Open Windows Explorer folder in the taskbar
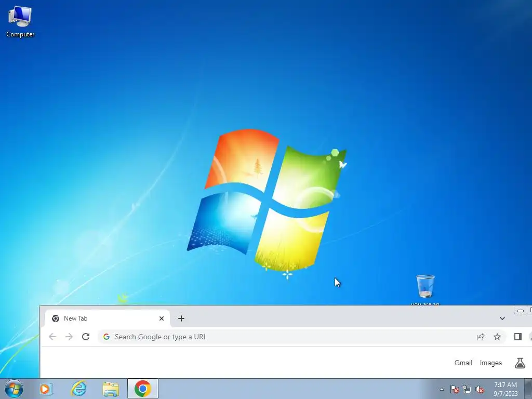532x399 pixels. pos(111,389)
